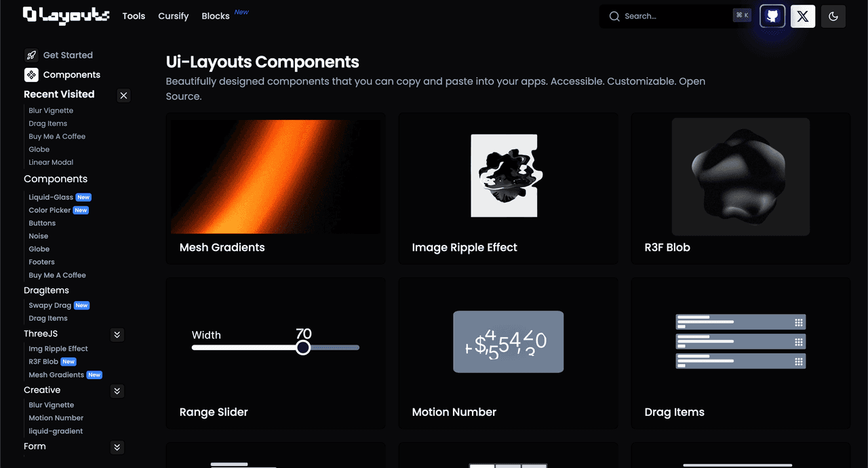Toggle dark mode with moon icon
This screenshot has width=868, height=468.
pyautogui.click(x=833, y=16)
